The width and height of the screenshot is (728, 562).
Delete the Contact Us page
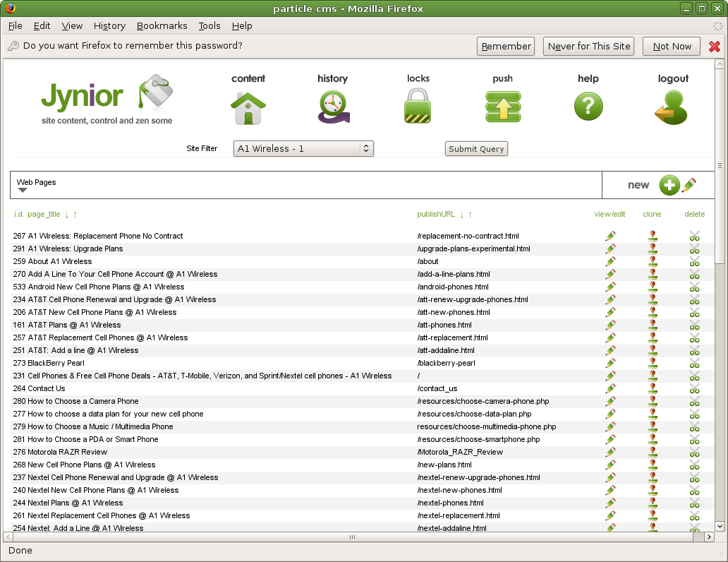(x=694, y=388)
